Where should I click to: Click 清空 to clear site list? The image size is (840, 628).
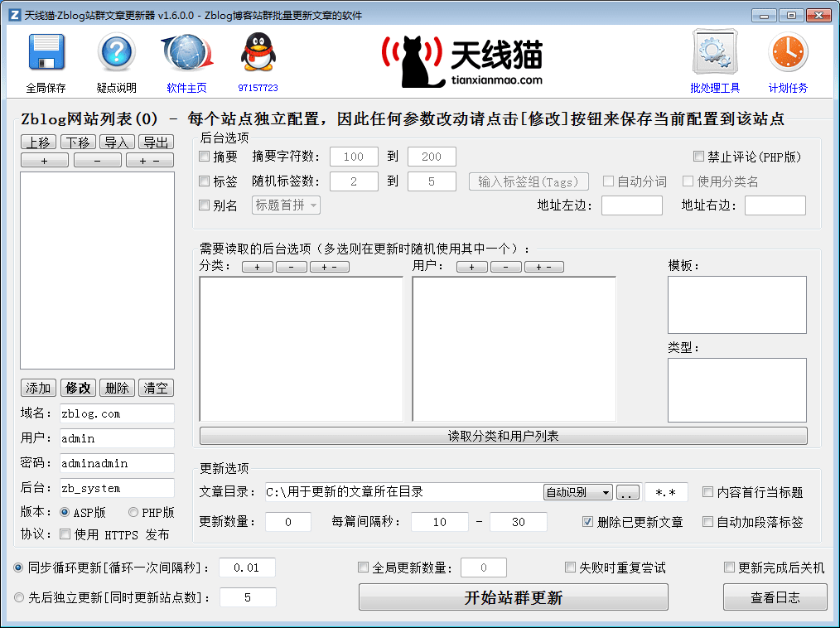click(x=156, y=388)
